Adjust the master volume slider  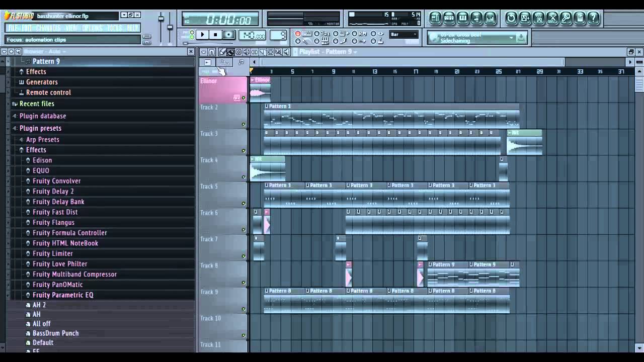[161, 19]
